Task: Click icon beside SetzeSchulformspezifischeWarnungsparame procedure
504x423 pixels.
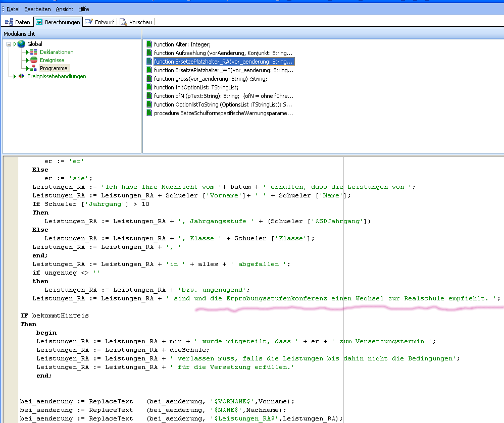Action: pos(149,113)
